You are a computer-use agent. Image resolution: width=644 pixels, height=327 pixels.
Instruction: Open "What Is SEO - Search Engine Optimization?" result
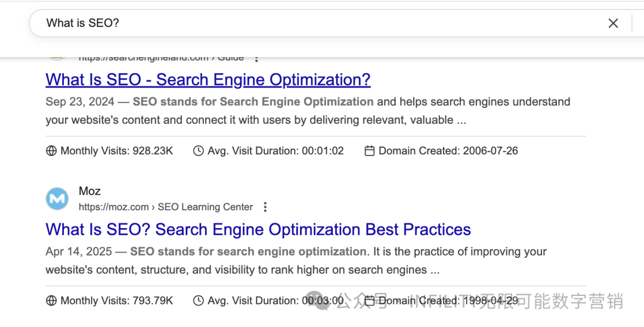click(208, 80)
